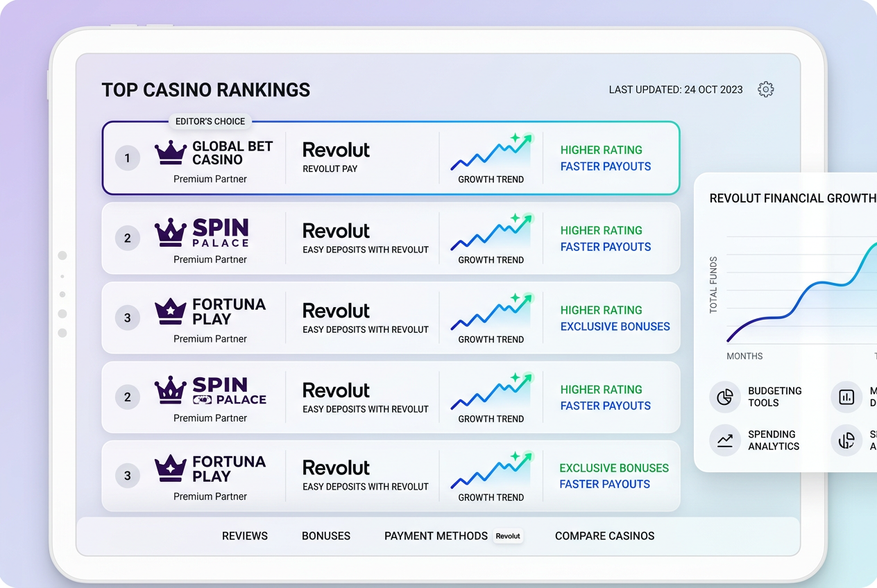877x588 pixels.
Task: Click Revolut logo in Fortuna Play Higher Rating row
Action: (336, 311)
